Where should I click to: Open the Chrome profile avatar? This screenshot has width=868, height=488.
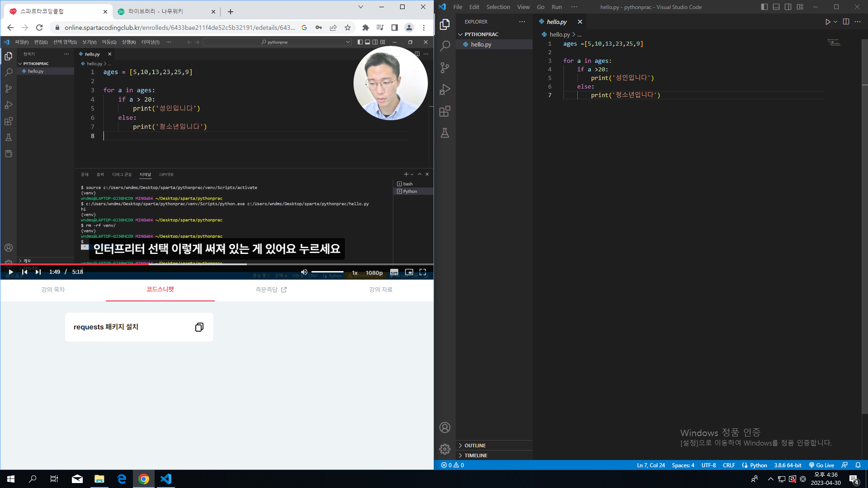tap(409, 28)
